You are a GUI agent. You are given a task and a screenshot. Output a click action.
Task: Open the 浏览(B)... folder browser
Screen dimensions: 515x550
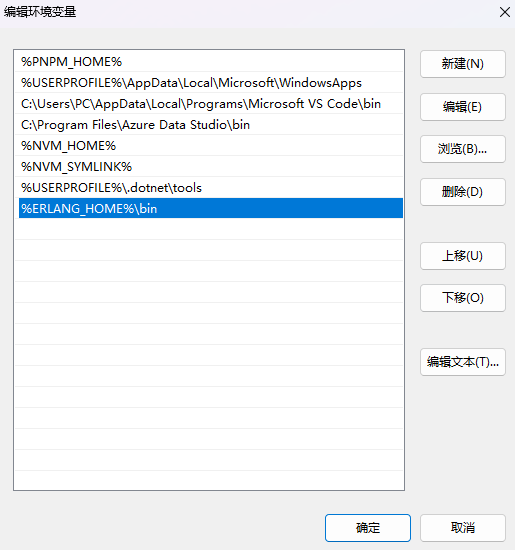[x=463, y=149]
